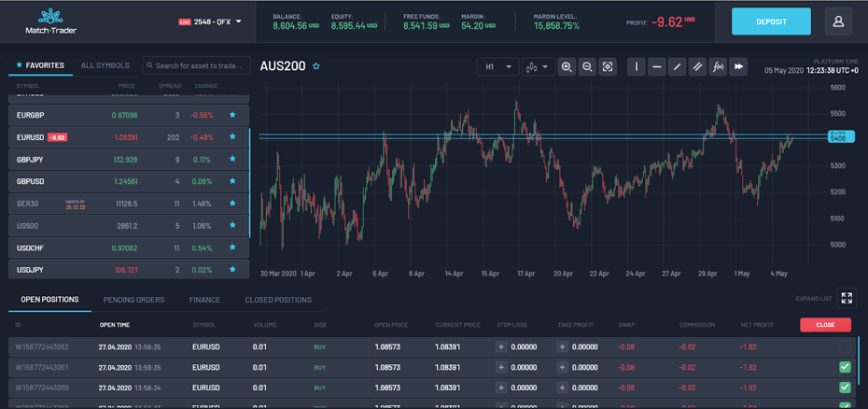Expand the positions list to fullscreen

pyautogui.click(x=847, y=298)
